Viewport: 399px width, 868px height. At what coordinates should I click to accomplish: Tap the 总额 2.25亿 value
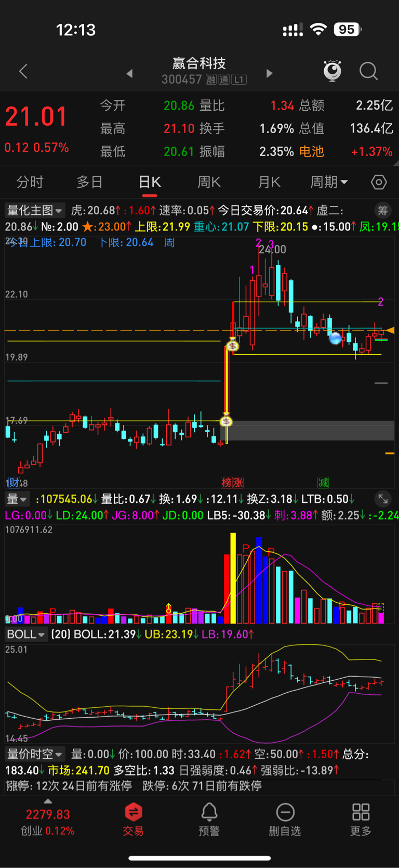374,106
